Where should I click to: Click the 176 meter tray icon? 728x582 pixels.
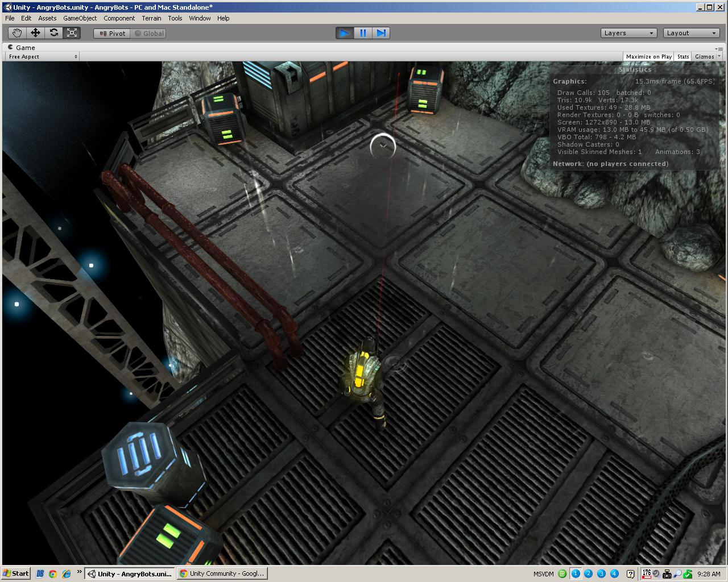coord(647,573)
